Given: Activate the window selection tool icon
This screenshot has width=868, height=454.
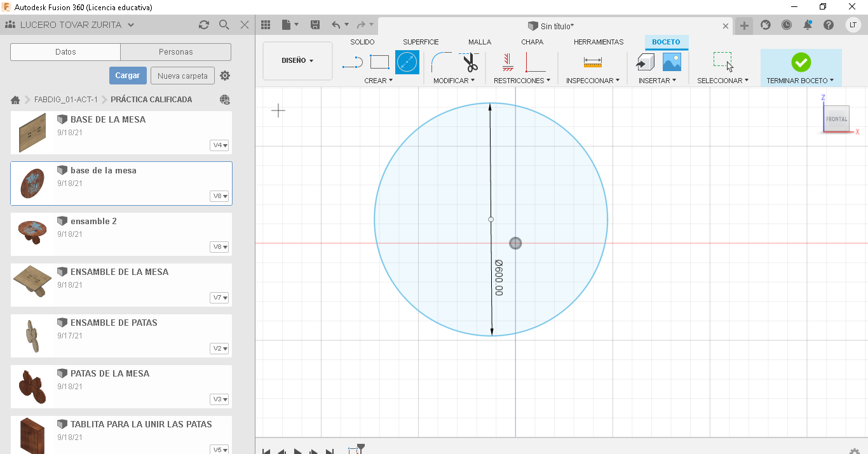Looking at the screenshot, I should click(722, 62).
